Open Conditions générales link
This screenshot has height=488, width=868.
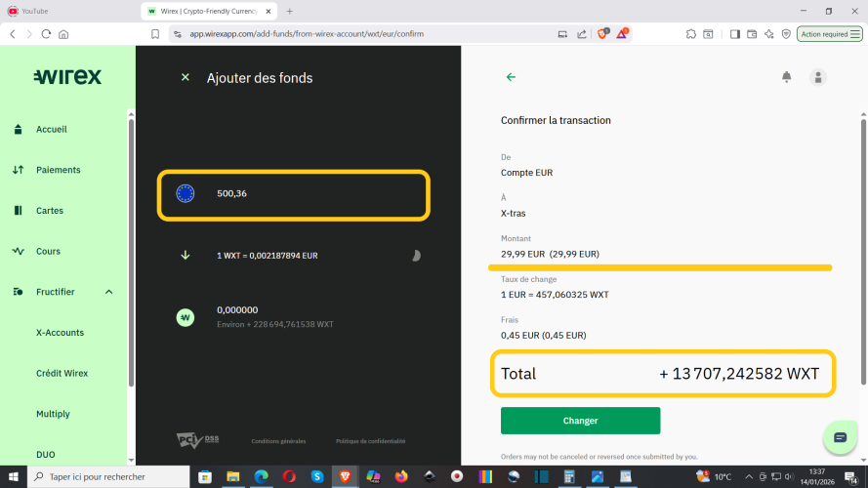[x=278, y=441]
